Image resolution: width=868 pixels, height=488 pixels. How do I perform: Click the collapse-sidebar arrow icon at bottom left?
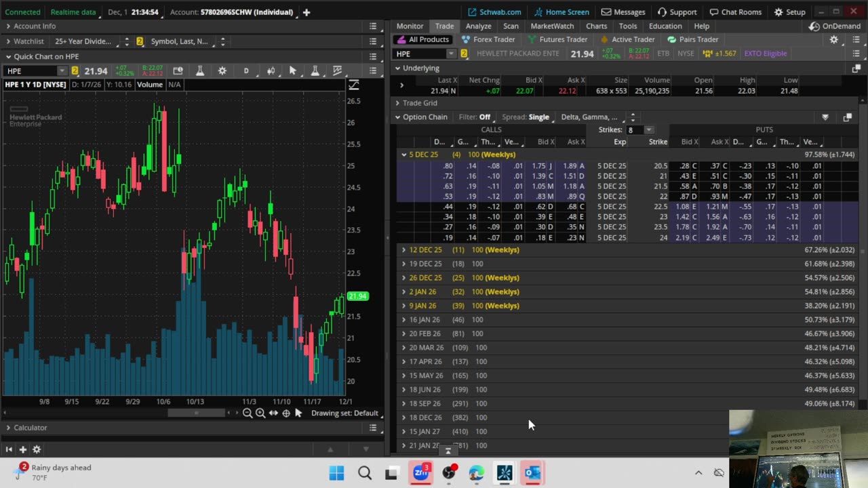pyautogui.click(x=9, y=449)
